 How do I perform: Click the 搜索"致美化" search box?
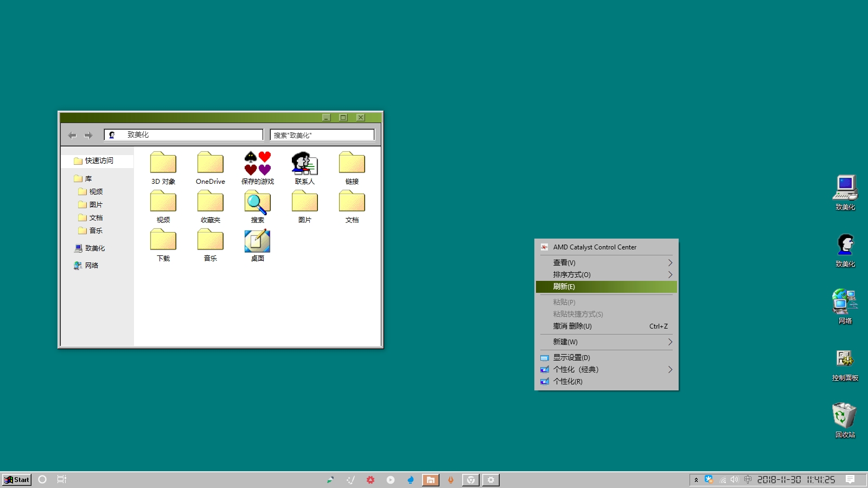[x=322, y=135]
